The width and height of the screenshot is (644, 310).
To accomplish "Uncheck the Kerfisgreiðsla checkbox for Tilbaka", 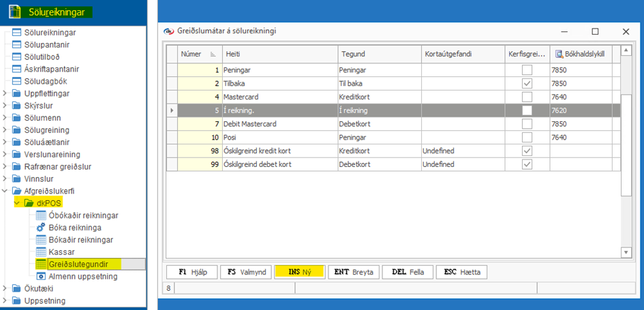I will [527, 83].
